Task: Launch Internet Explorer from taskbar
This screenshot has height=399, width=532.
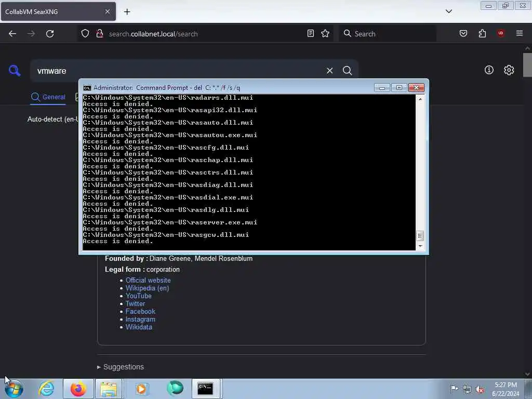Action: point(46,389)
